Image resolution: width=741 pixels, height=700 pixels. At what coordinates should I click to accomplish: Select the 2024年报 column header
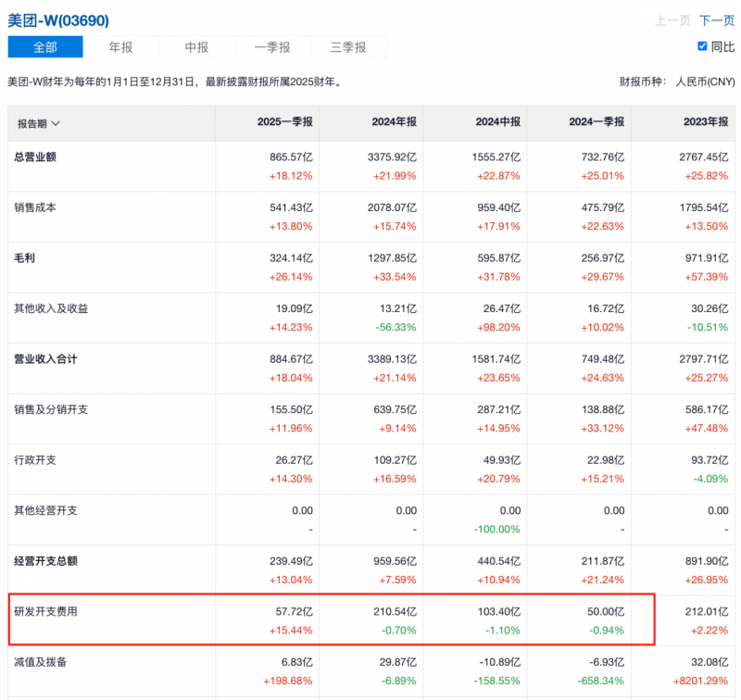pos(395,122)
